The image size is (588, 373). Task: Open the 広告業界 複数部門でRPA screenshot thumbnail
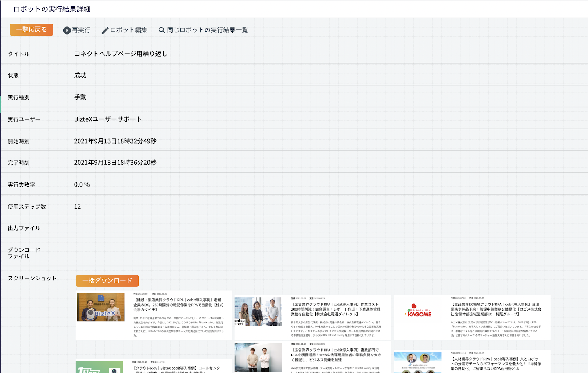pyautogui.click(x=313, y=358)
